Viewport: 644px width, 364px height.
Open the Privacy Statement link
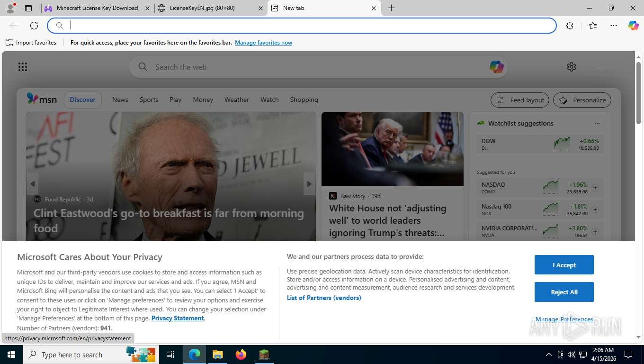point(178,318)
